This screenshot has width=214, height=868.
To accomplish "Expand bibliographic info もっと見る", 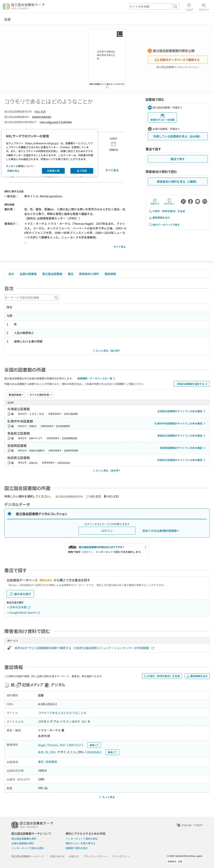I will (107, 797).
